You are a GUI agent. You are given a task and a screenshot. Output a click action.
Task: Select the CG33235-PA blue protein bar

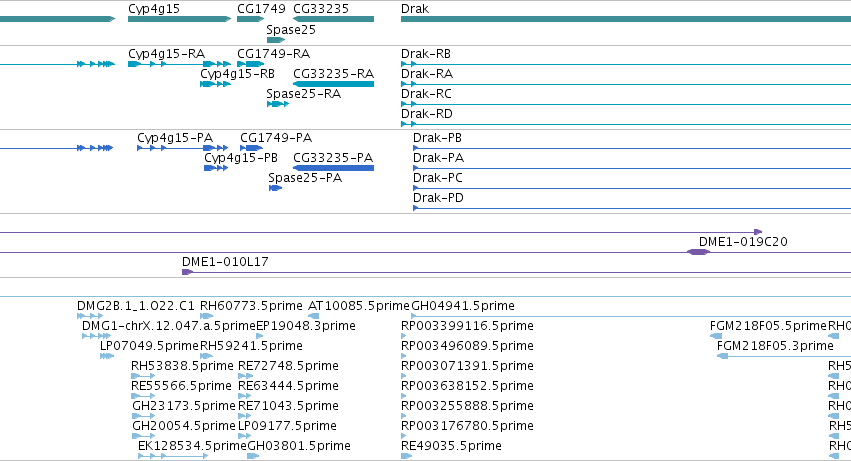(333, 168)
